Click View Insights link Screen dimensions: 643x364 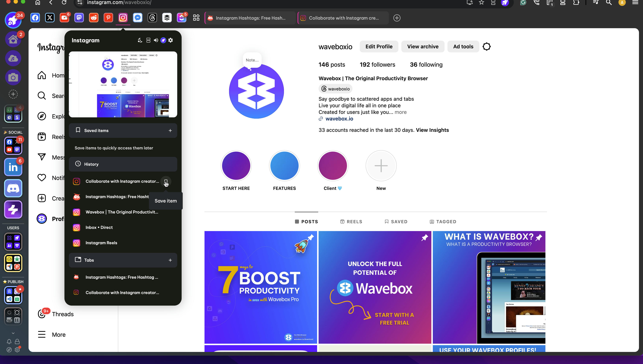coord(432,130)
